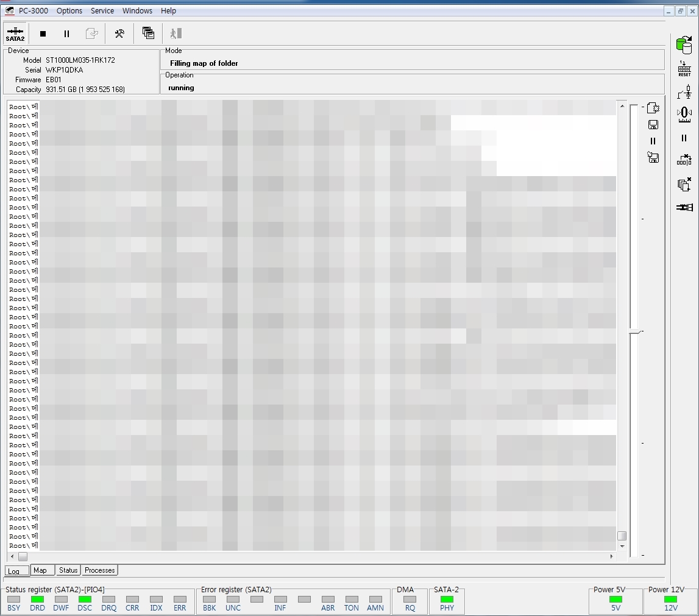Click the floppy with arrow save-as icon
Screen dimensions: 699x616
653,157
